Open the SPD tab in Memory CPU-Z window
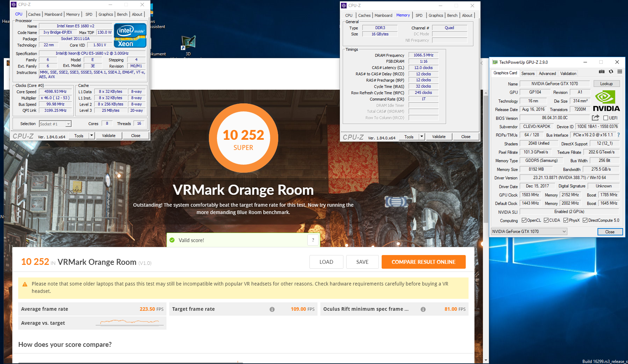Image resolution: width=628 pixels, height=364 pixels. (419, 15)
